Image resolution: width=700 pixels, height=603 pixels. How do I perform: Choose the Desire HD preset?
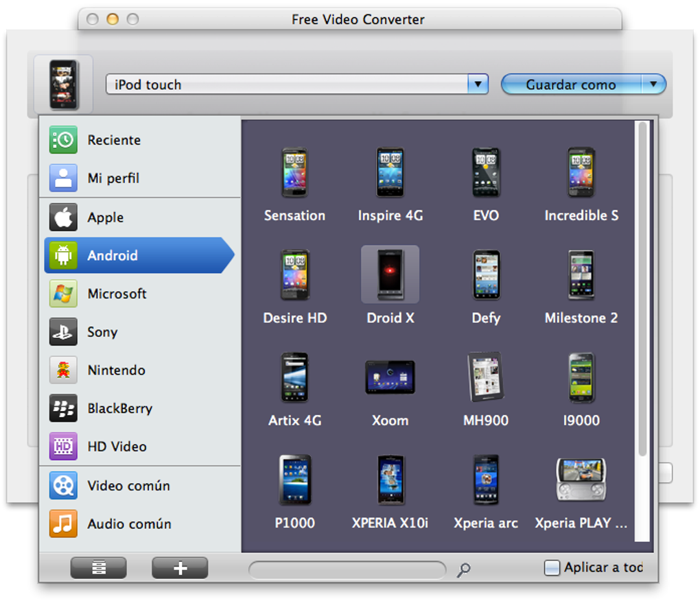[294, 287]
